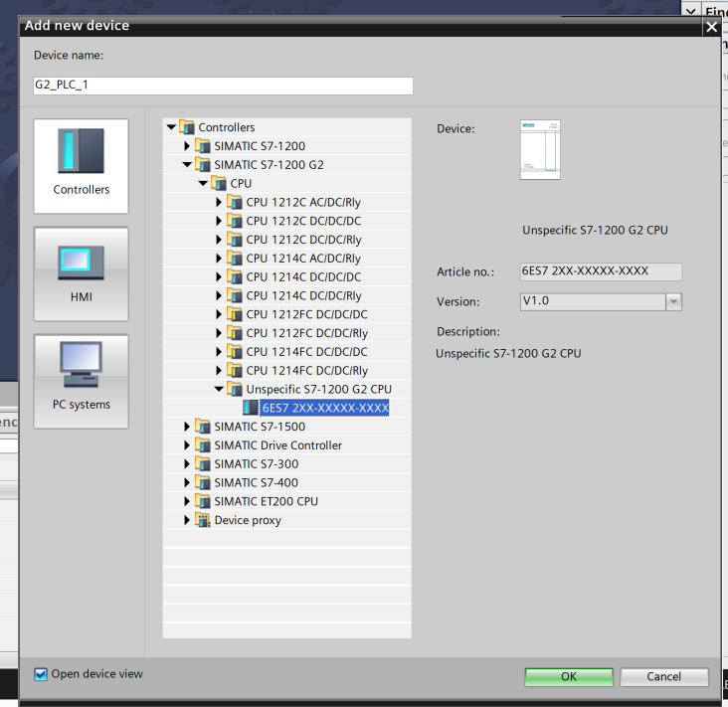Viewport: 728px width, 707px height.
Task: Expand the SIMATIC ET200 CPU node
Action: pyautogui.click(x=187, y=501)
